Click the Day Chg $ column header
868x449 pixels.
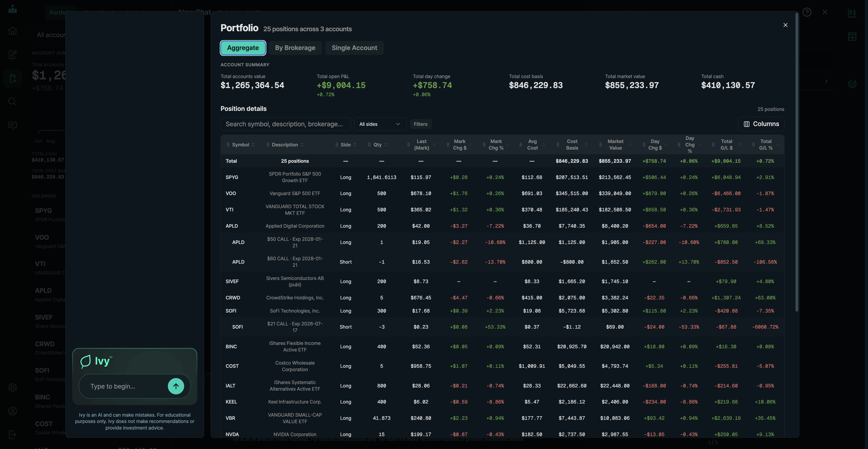pos(655,145)
